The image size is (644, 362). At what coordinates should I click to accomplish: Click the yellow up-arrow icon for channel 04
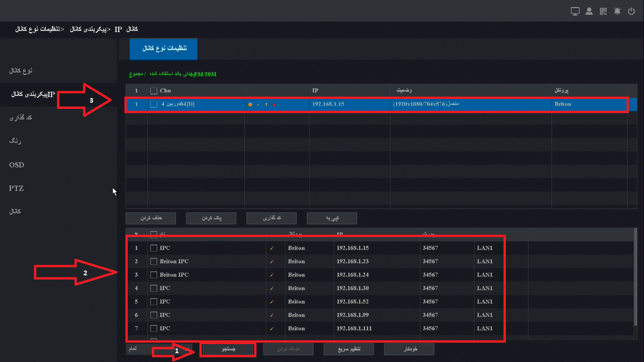pos(266,105)
